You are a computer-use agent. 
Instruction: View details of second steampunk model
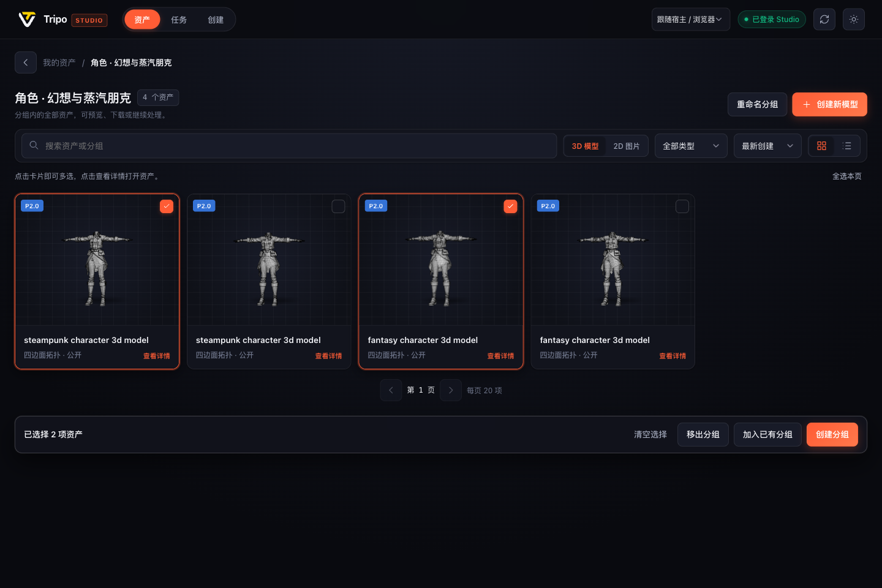click(329, 356)
